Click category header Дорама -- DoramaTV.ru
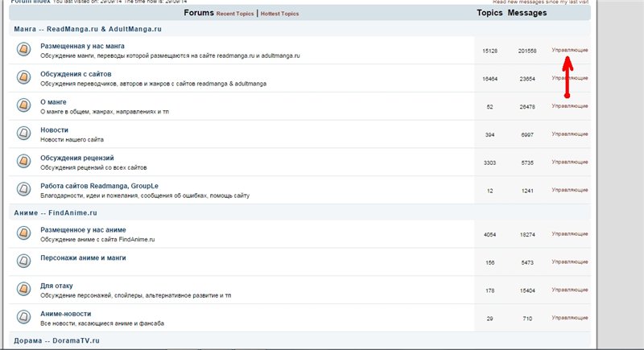644x350 pixels. click(x=56, y=340)
